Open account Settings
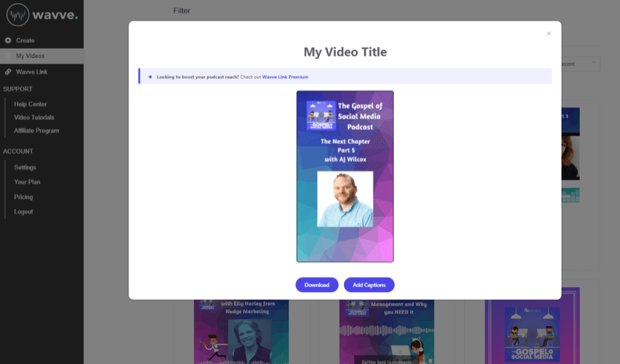This screenshot has width=620, height=364. point(25,167)
